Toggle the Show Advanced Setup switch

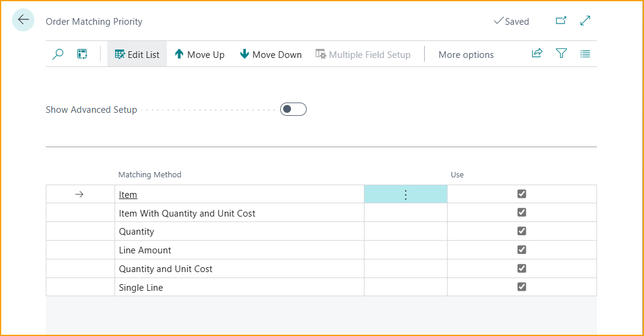pos(293,109)
